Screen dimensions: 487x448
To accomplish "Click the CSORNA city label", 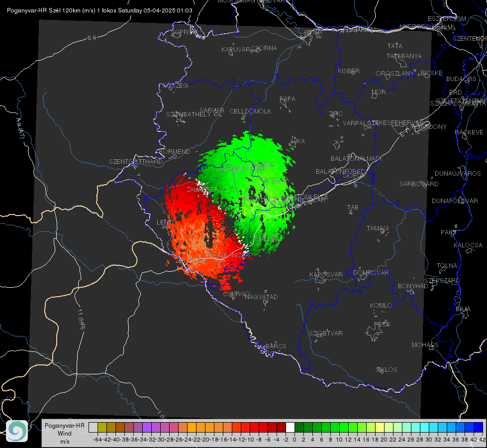I will [264, 48].
